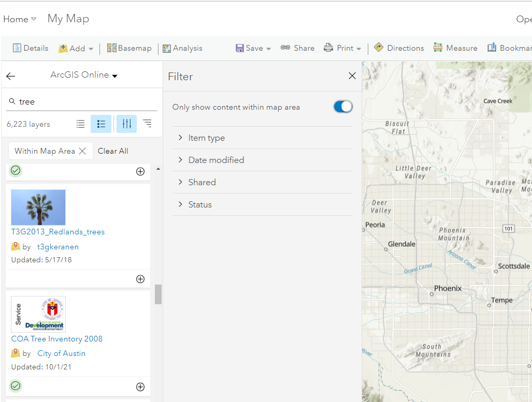This screenshot has width=532, height=402.
Task: Click the search magnifier icon
Action: click(12, 101)
